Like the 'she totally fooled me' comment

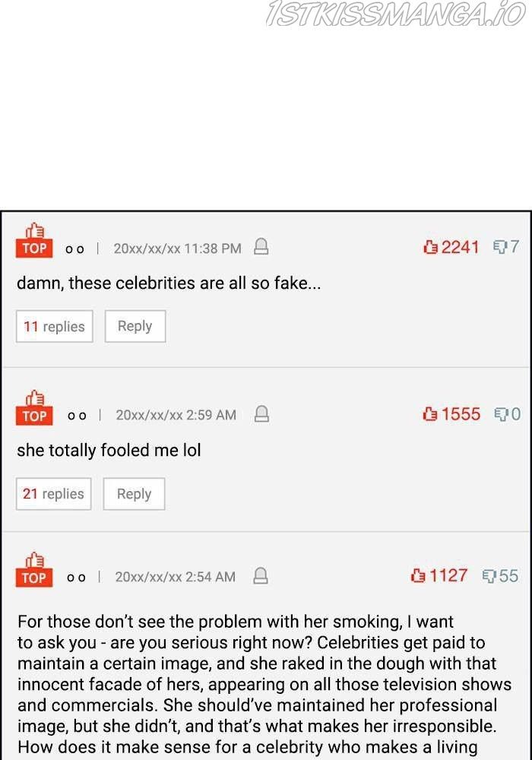(431, 414)
